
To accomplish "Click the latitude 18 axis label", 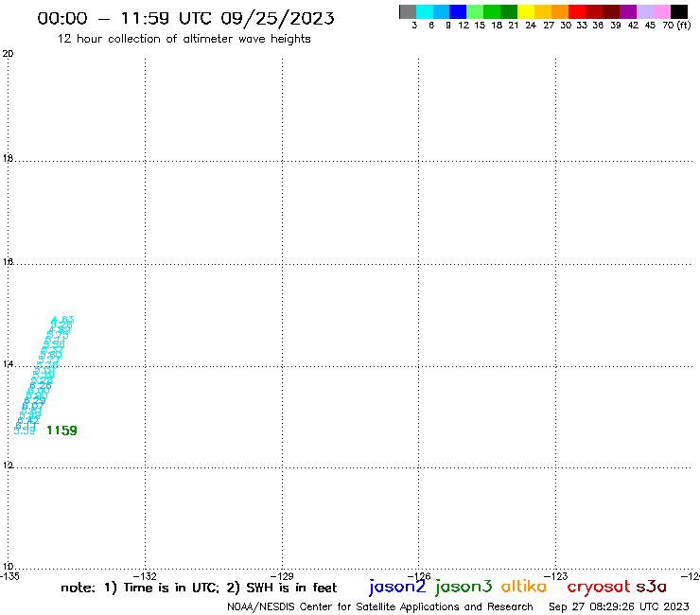I will click(8, 158).
